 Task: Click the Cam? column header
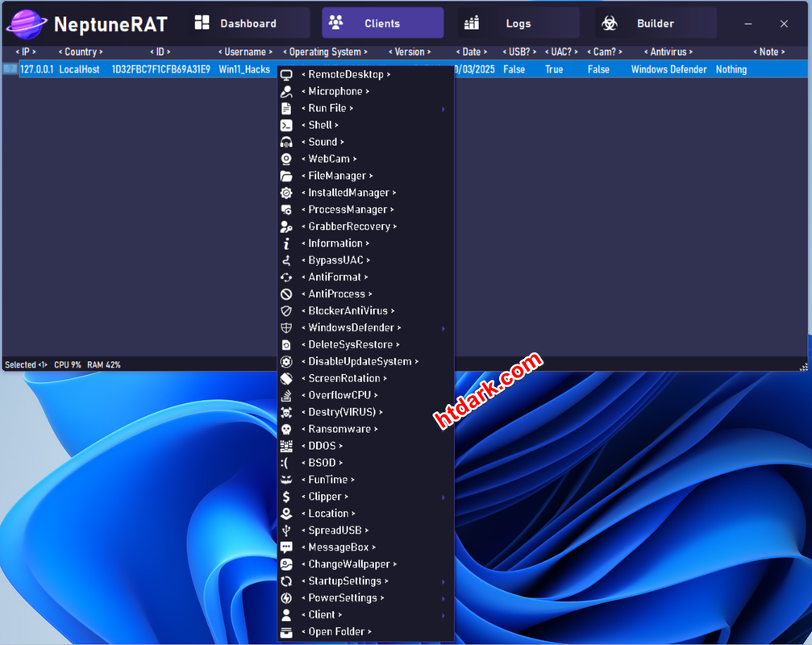pyautogui.click(x=604, y=52)
